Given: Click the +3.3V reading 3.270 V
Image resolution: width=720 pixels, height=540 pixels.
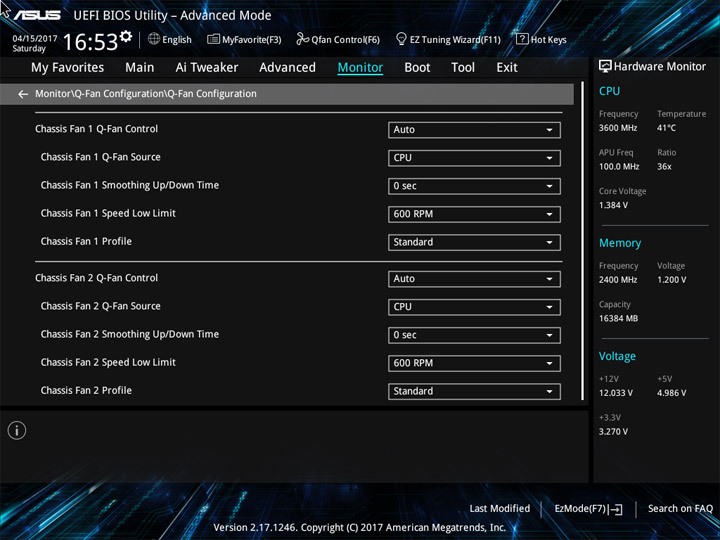Looking at the screenshot, I should [613, 432].
